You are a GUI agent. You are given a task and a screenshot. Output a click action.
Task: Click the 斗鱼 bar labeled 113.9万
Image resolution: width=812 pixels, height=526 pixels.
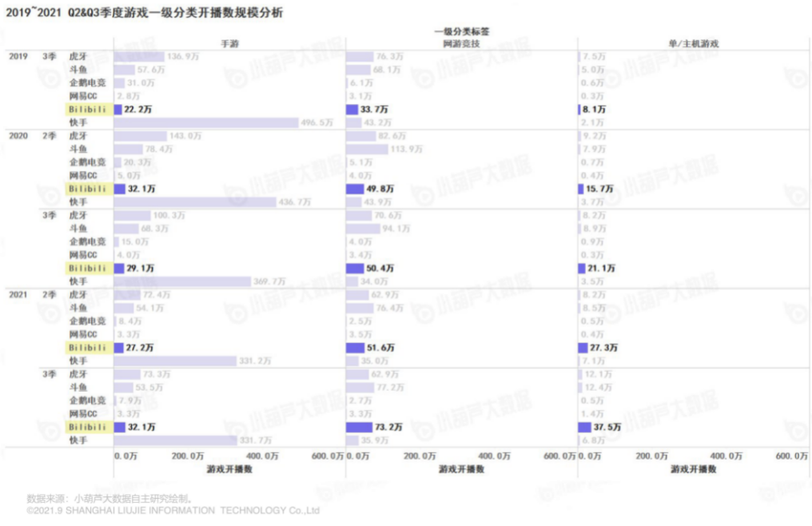click(367, 149)
